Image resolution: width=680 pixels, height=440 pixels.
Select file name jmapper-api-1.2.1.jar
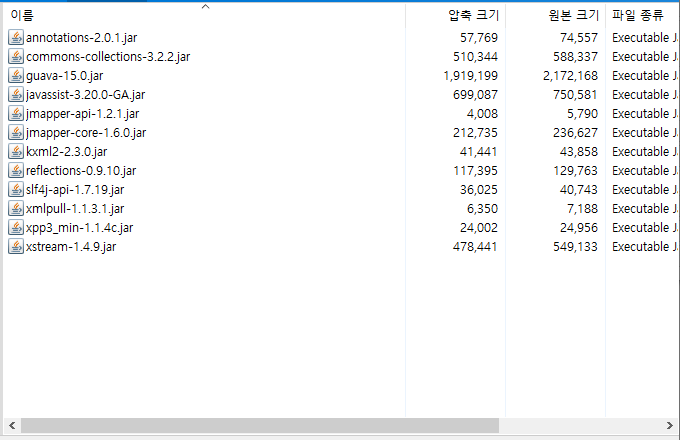click(x=82, y=114)
